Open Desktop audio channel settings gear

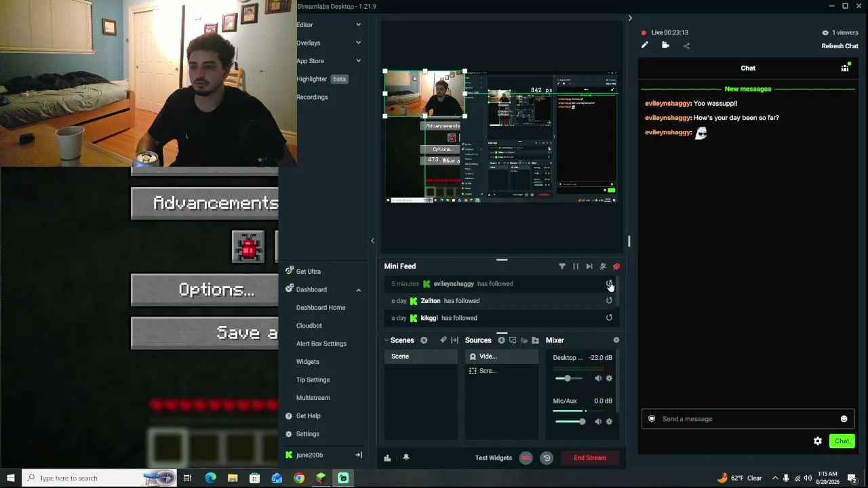[x=609, y=378]
